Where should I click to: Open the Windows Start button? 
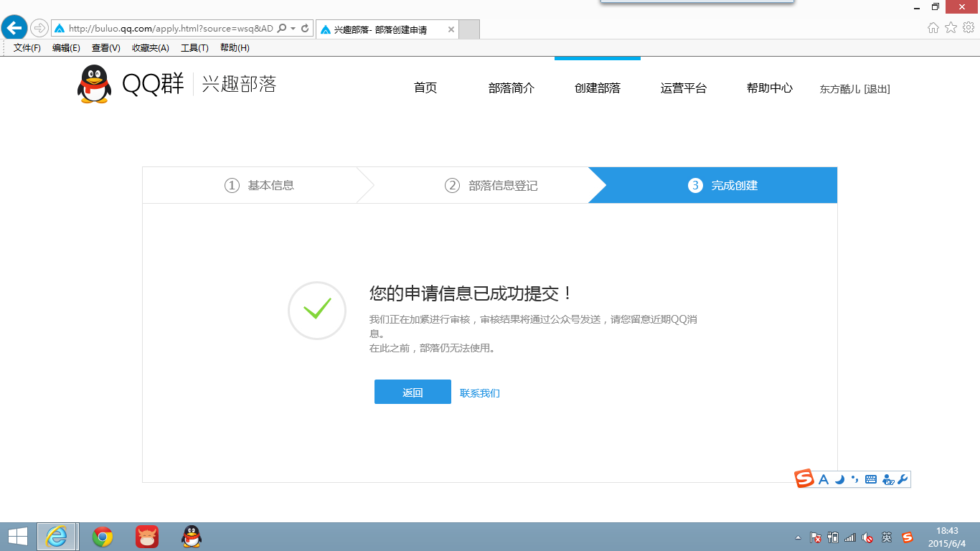point(17,537)
